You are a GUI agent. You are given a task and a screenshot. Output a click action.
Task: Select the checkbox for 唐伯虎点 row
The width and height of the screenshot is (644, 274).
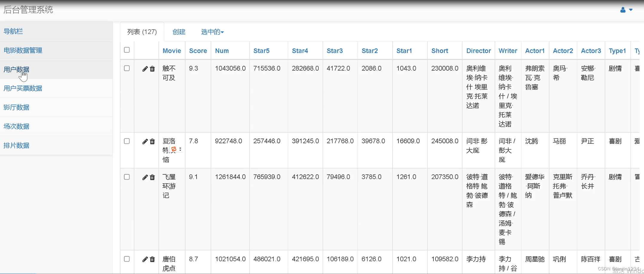point(127,259)
